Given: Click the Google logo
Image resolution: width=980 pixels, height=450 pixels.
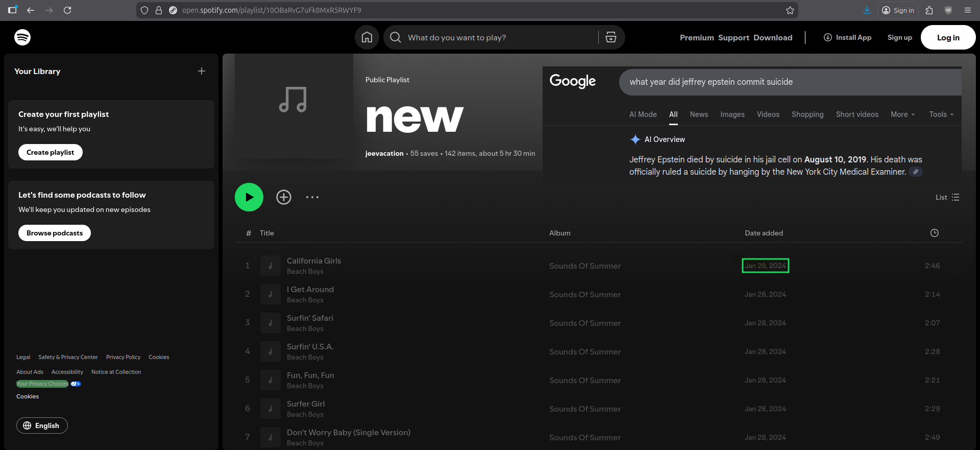Looking at the screenshot, I should (x=573, y=81).
